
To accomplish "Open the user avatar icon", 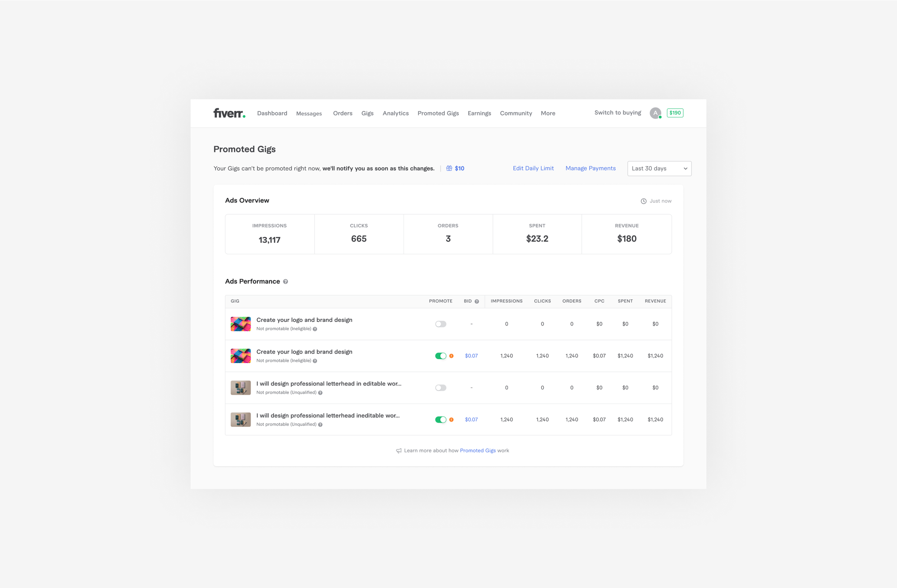I will 655,113.
